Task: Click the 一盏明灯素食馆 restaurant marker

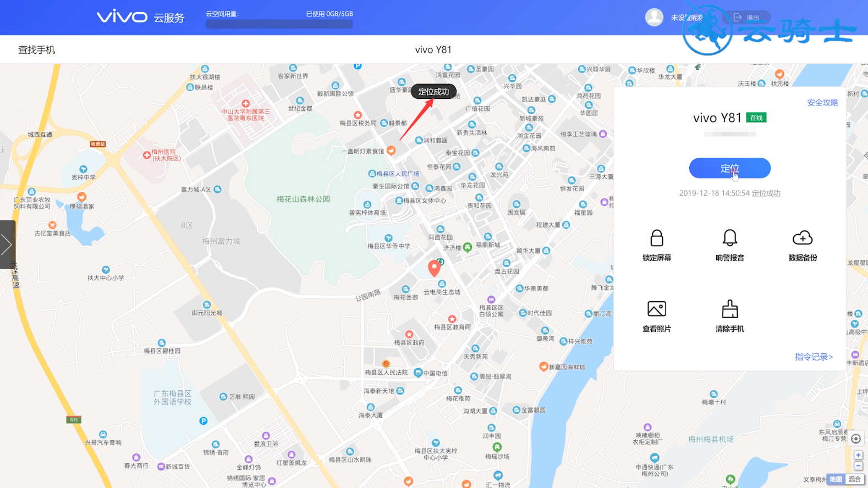Action: pos(391,150)
